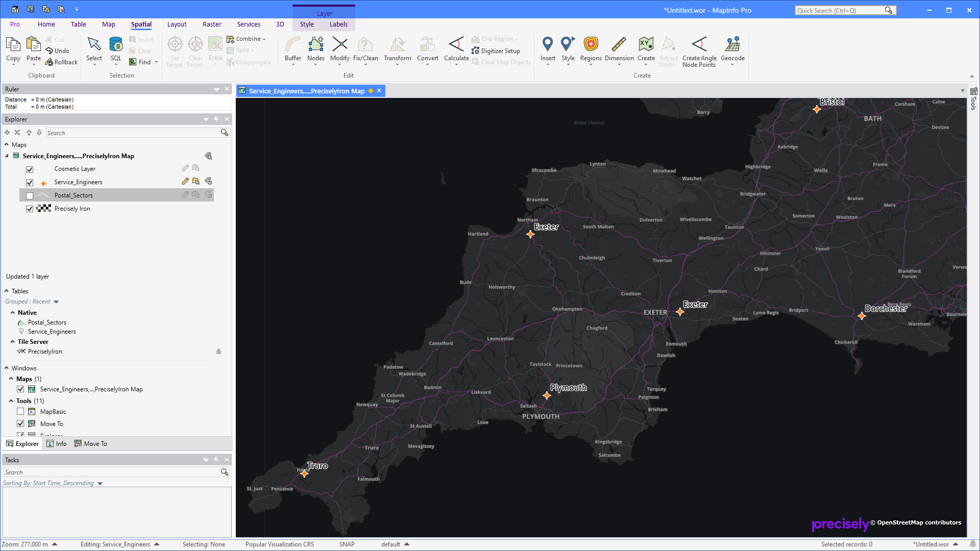Toggle editing pencil for Service_Engineers layer
This screenshot has width=980, height=551.
tap(185, 181)
